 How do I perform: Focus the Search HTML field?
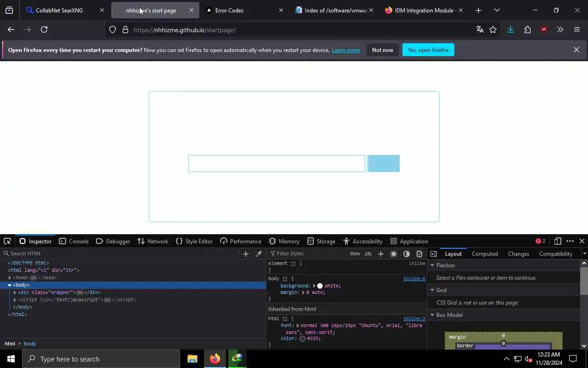(x=120, y=253)
